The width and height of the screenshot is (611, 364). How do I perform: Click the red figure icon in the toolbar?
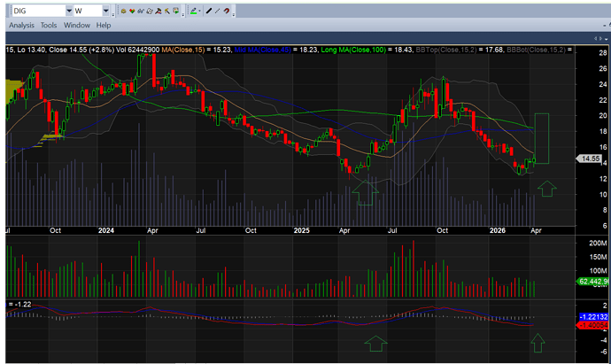point(160,12)
